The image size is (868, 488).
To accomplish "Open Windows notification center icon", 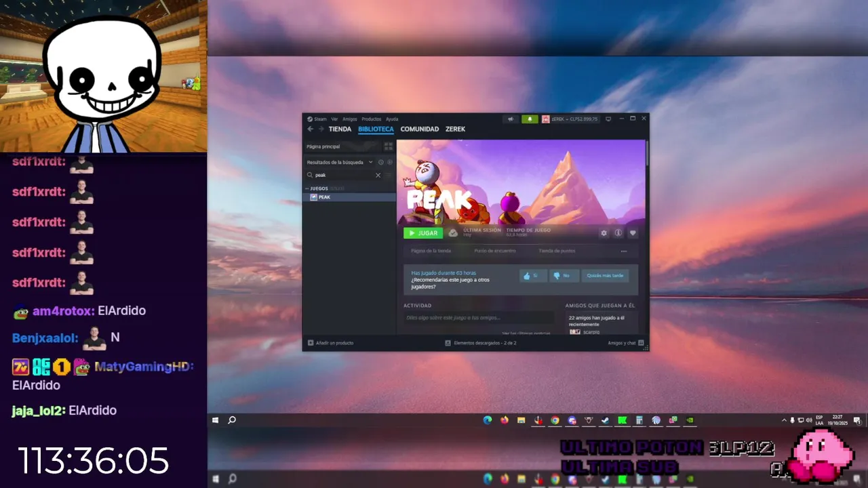I will pos(859,420).
